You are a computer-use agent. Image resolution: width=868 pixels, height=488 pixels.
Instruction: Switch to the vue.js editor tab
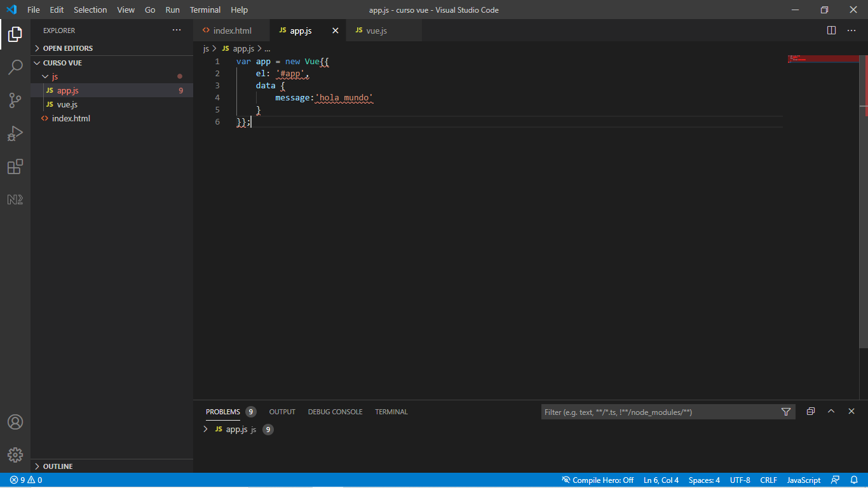click(384, 30)
